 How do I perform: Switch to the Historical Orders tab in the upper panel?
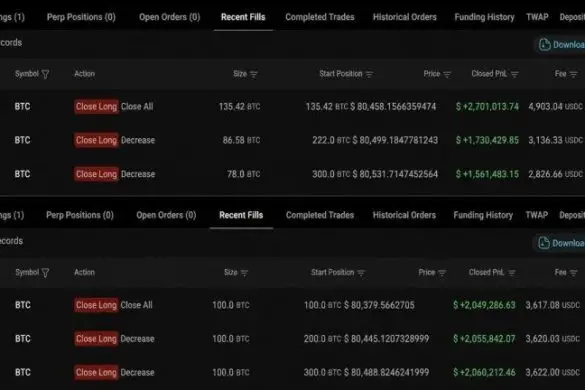pyautogui.click(x=404, y=17)
